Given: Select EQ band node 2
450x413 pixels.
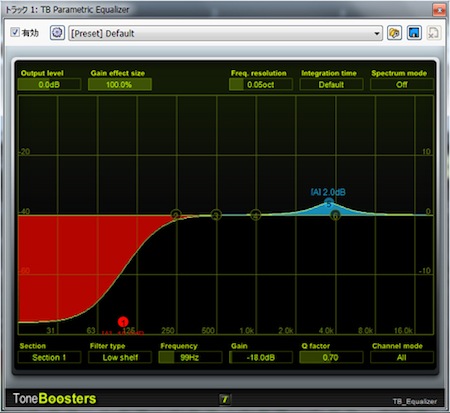Looking at the screenshot, I should (176, 215).
